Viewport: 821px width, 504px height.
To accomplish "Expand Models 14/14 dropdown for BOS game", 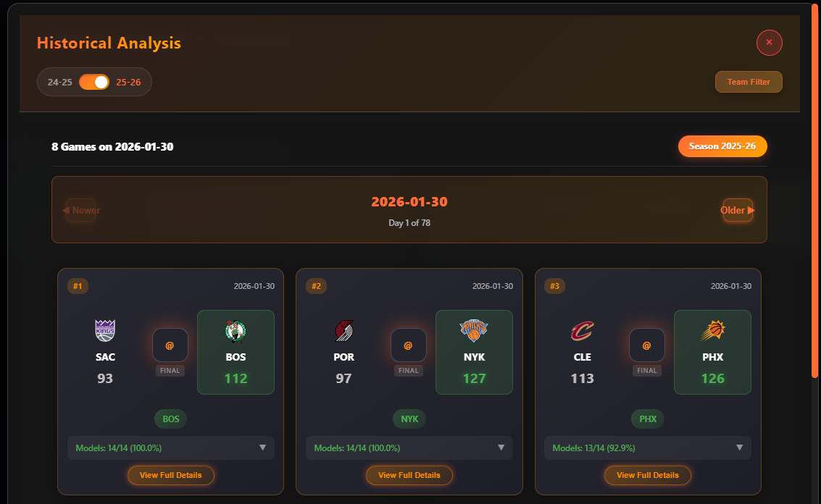I will [171, 448].
